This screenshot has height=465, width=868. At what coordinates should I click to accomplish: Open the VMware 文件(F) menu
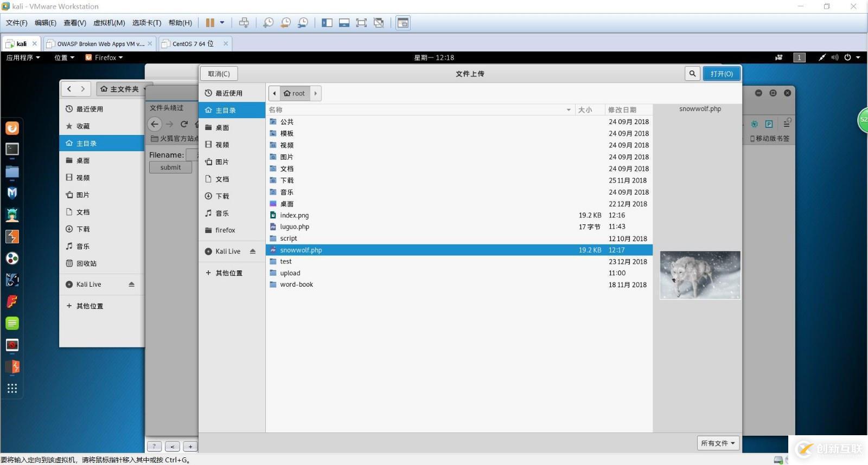tap(17, 23)
